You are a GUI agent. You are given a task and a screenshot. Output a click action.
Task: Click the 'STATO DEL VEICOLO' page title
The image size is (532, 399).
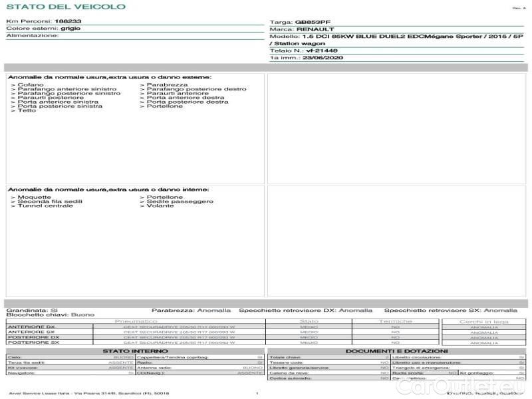pyautogui.click(x=66, y=7)
